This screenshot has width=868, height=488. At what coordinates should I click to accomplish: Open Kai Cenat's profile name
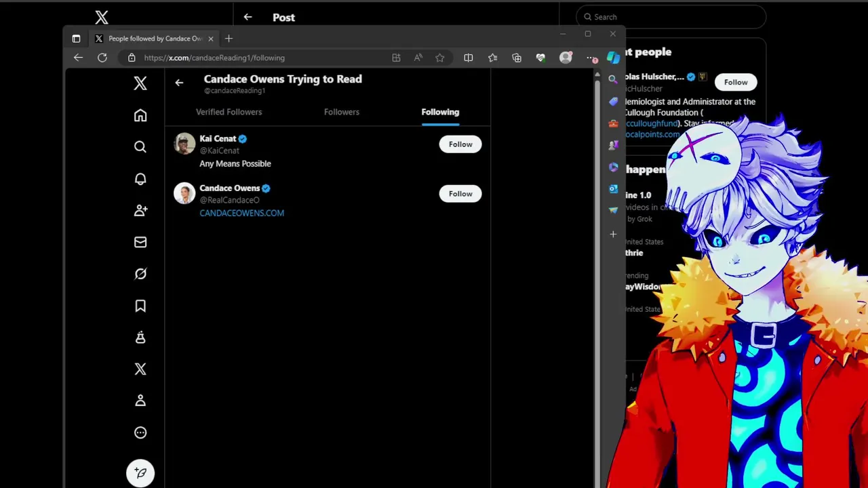tap(218, 138)
